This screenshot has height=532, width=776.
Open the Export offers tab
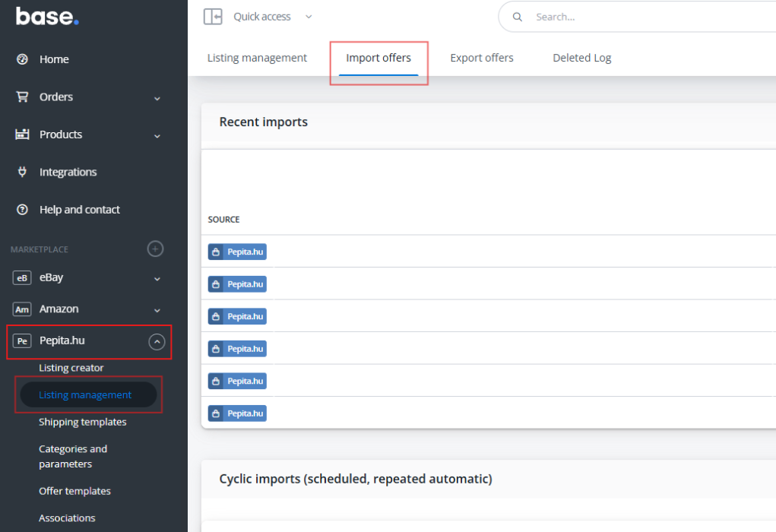[x=482, y=58]
